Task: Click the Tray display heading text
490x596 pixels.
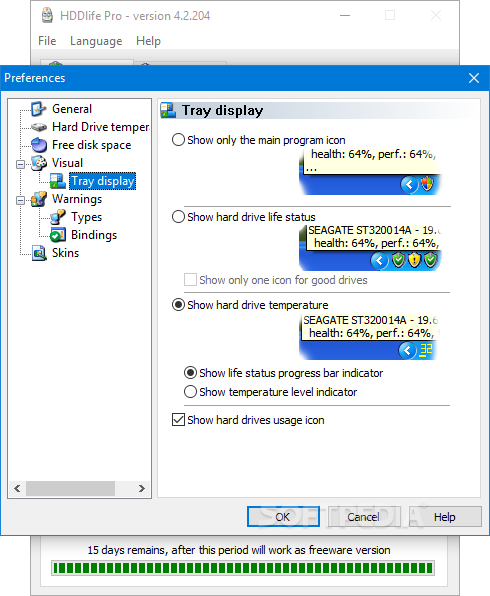Action: point(222,110)
